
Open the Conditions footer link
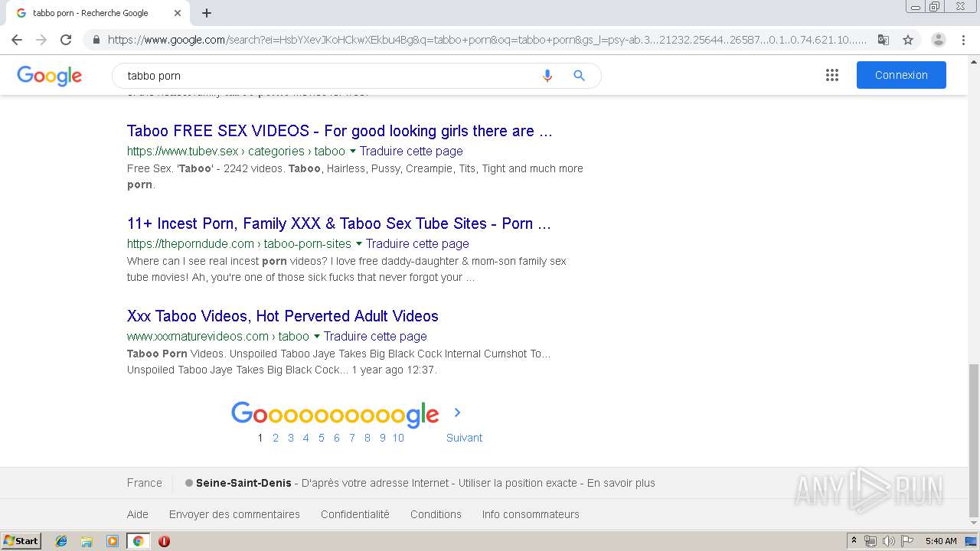[436, 514]
